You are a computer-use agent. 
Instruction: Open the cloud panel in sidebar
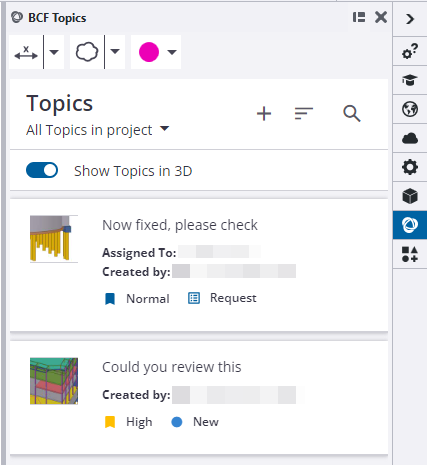click(x=410, y=138)
